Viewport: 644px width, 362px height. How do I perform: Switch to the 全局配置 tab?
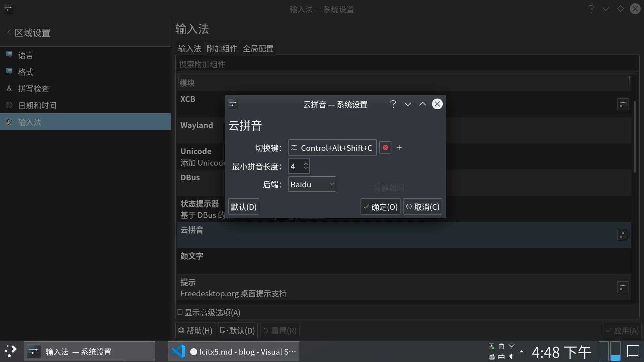258,48
